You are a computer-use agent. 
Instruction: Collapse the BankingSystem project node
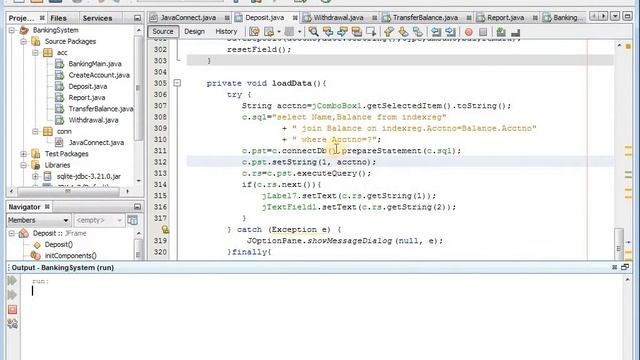coord(12,30)
